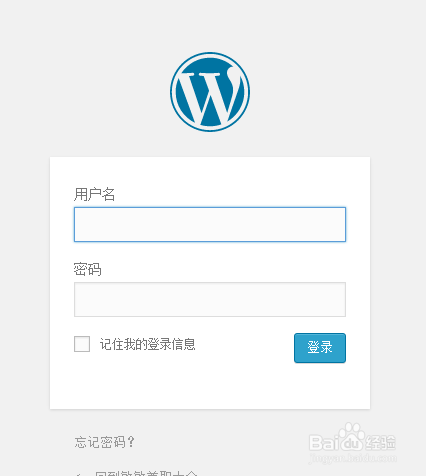Follow the back-to-site link at bottom
This screenshot has height=476, width=426.
(x=146, y=473)
